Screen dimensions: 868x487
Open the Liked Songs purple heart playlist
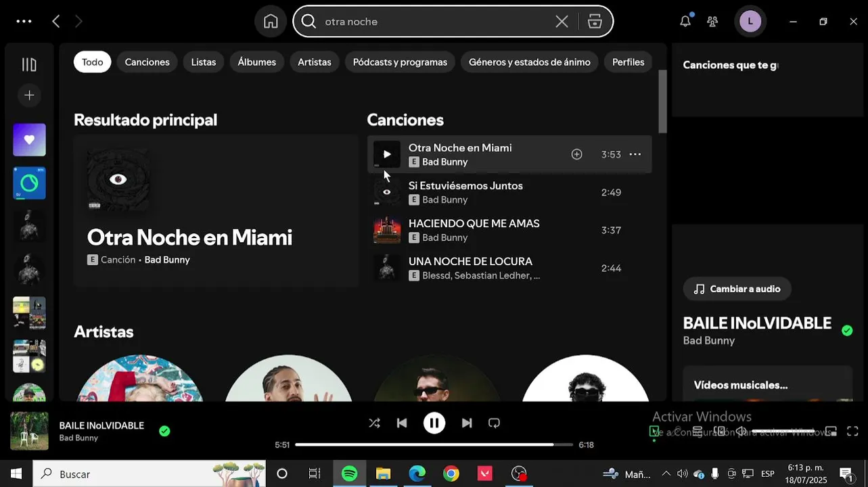tap(29, 140)
